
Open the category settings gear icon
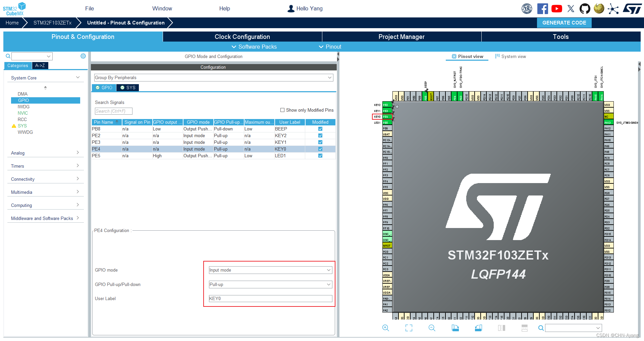click(x=83, y=56)
